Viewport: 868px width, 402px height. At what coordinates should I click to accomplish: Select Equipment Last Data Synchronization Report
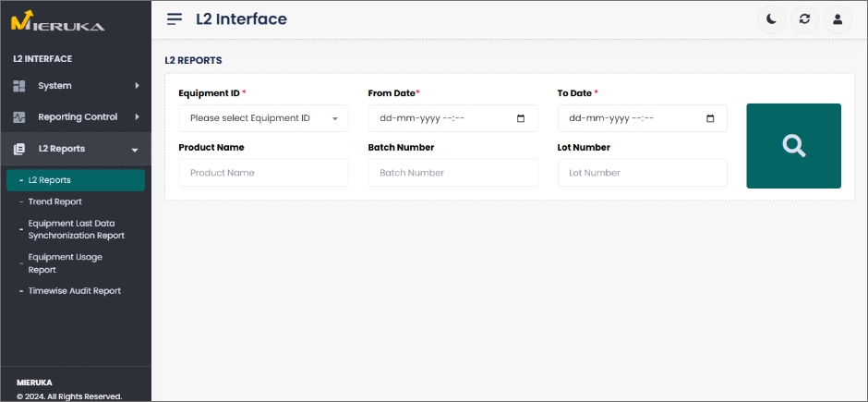pos(76,229)
